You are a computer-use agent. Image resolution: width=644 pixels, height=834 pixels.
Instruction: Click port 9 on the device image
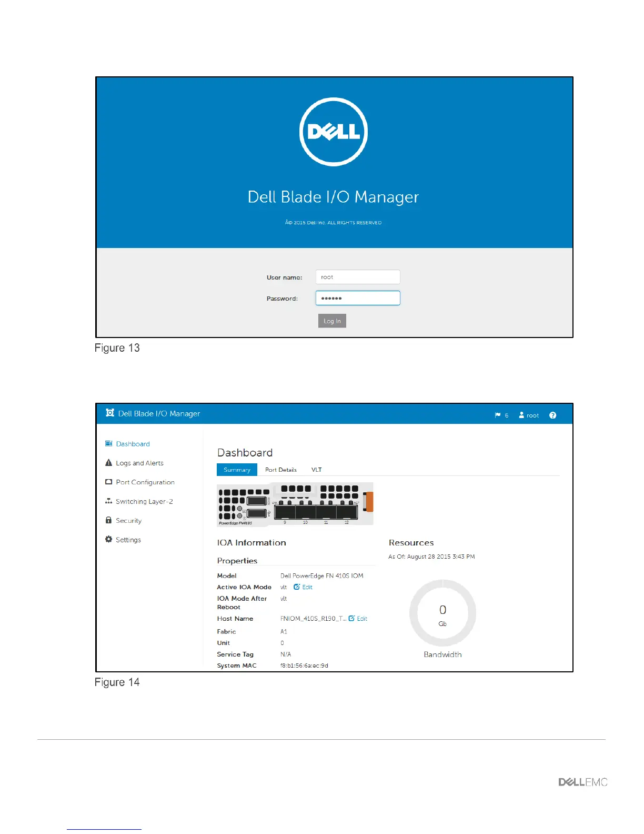(x=285, y=511)
